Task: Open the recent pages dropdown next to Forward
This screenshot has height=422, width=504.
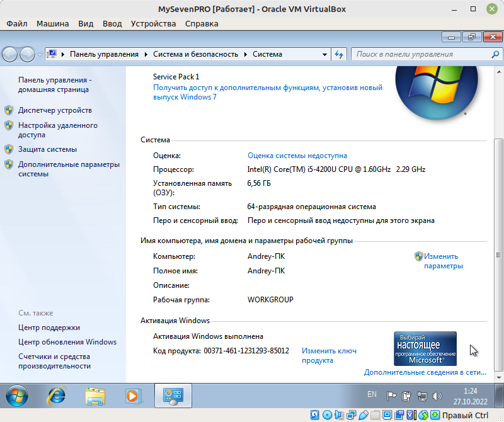Action: point(40,55)
